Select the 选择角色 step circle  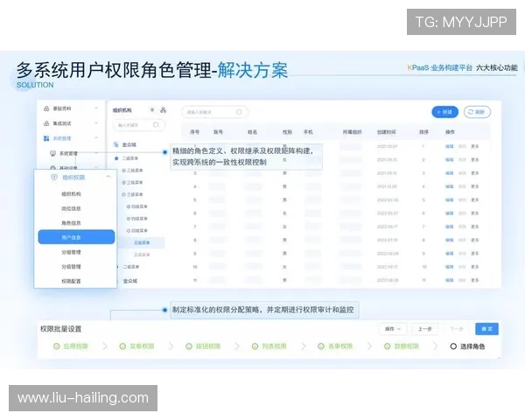453,346
